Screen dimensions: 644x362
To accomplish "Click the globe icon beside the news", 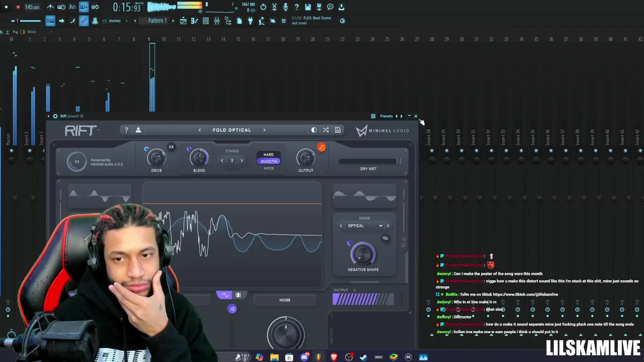I will click(343, 21).
